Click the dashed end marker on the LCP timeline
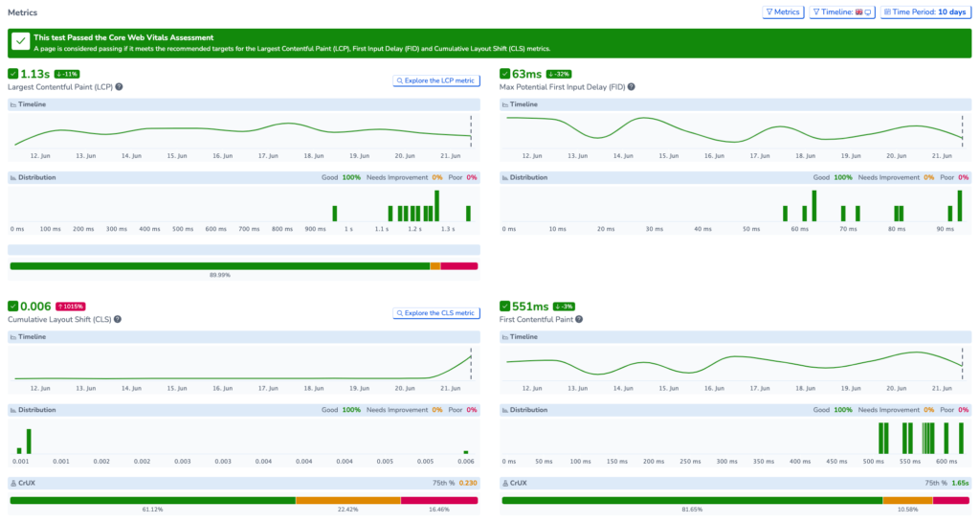 [x=471, y=130]
